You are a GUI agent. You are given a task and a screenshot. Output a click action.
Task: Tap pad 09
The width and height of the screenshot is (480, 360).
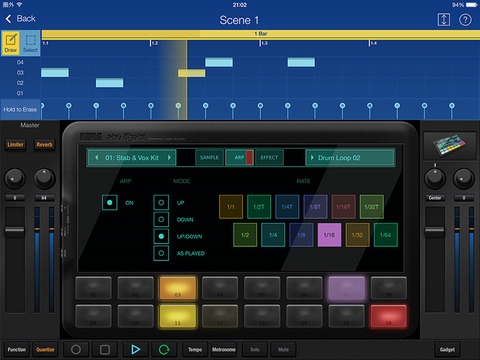[x=93, y=316]
